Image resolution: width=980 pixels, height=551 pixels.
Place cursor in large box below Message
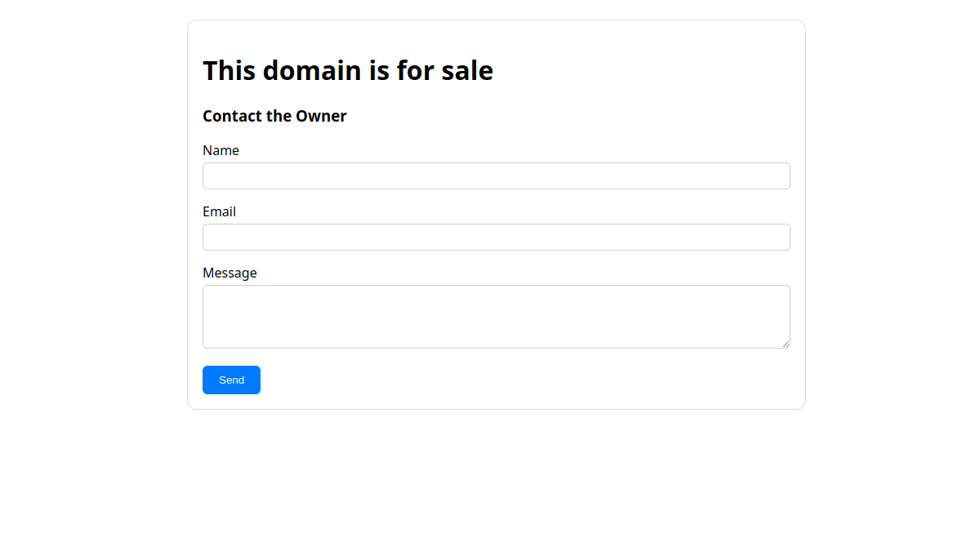pos(497,317)
